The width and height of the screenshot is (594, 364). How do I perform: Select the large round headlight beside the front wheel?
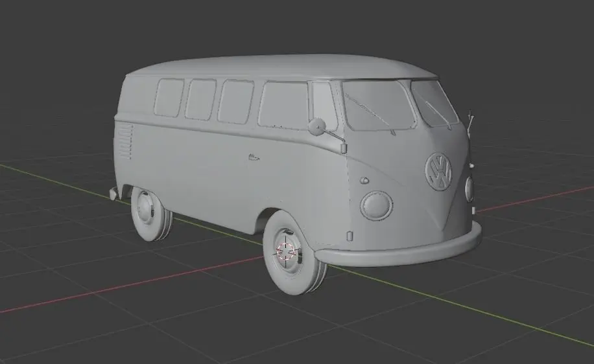click(376, 205)
